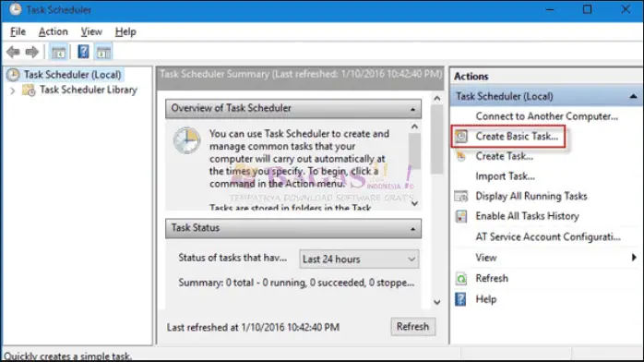644x362 pixels.
Task: Click the Task Scheduler Library folder icon
Action: (x=29, y=90)
